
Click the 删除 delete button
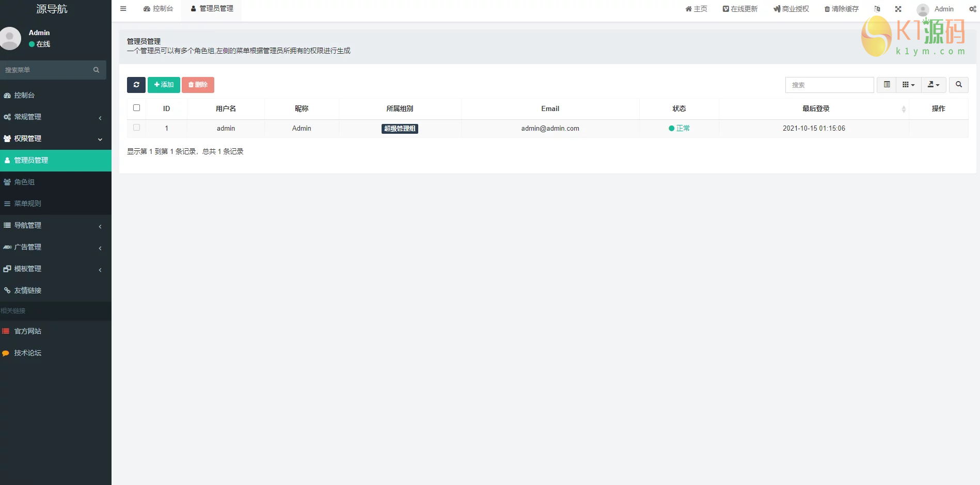coord(198,85)
